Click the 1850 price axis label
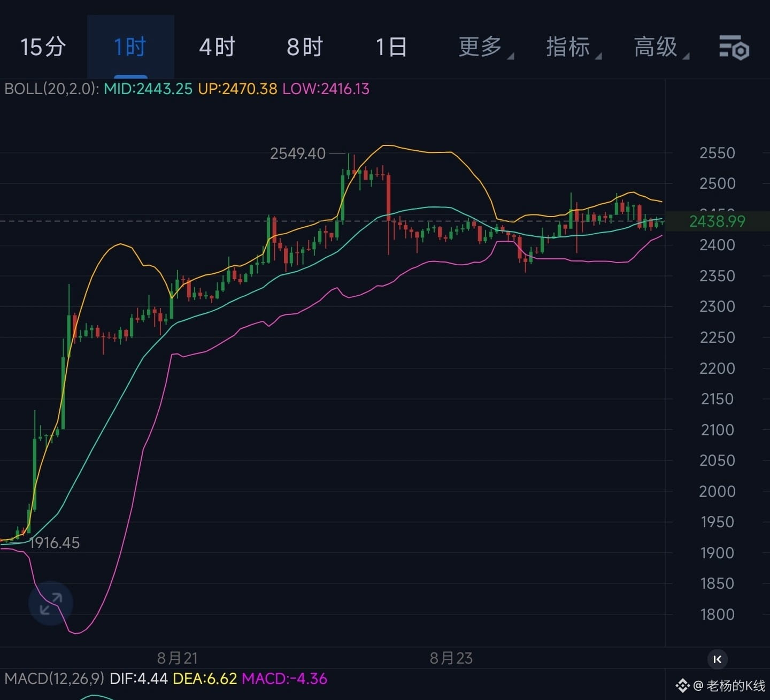Viewport: 770px width, 700px height. tap(717, 583)
